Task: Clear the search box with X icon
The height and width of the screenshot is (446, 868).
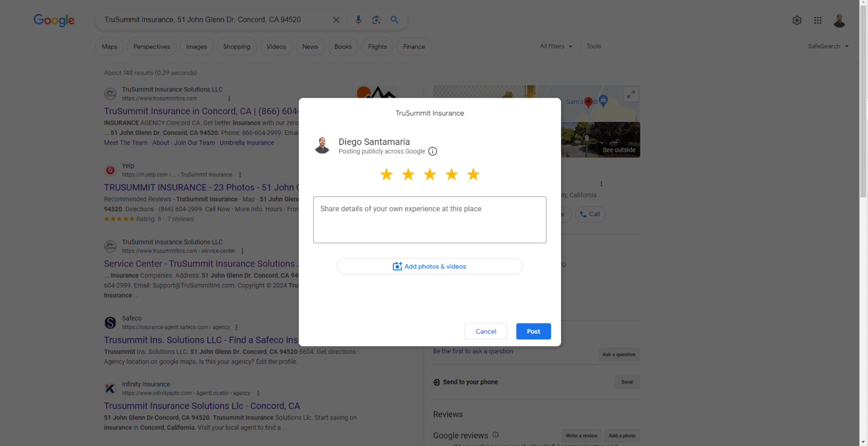Action: 336,20
